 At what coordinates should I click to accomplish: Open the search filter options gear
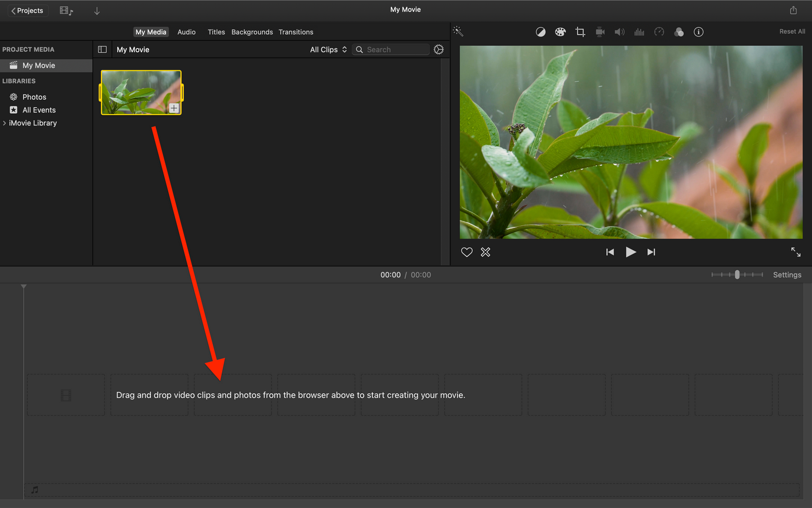[438, 49]
